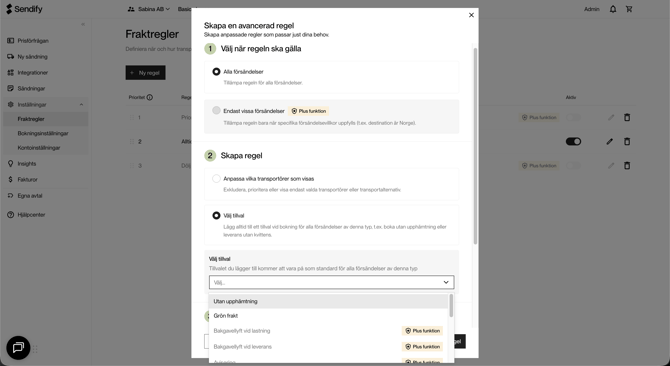Click the Insights lightbulb icon
Image resolution: width=670 pixels, height=366 pixels.
11,164
